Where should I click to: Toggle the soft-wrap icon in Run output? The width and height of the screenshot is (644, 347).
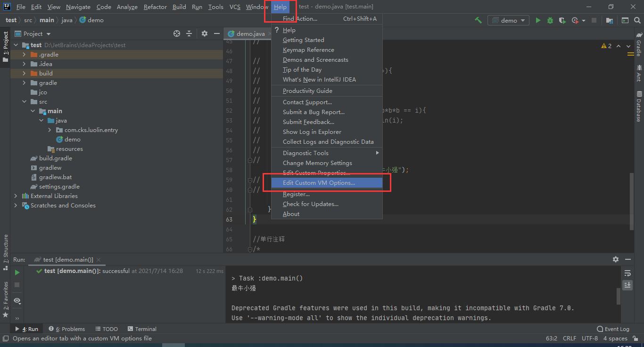click(627, 273)
